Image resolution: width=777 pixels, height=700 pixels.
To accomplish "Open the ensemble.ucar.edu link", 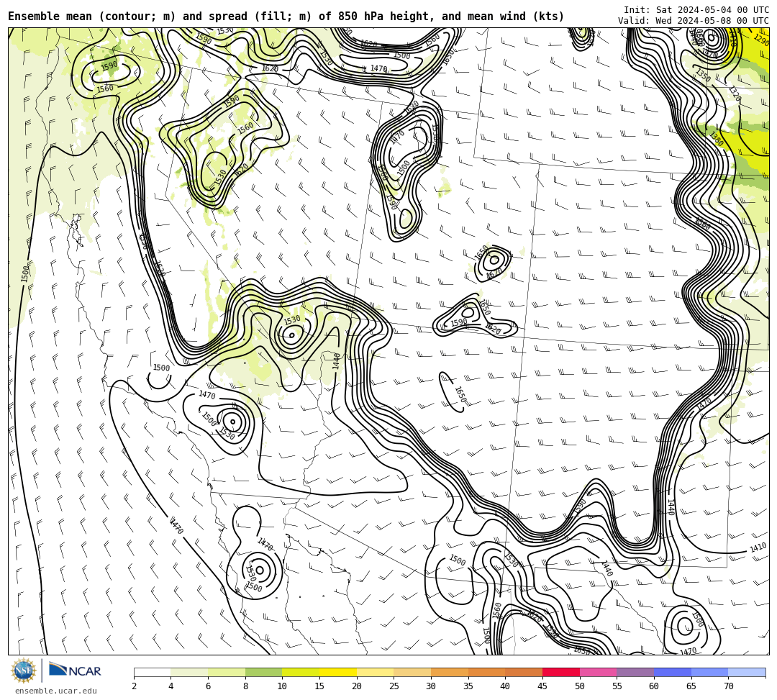I will tap(56, 691).
